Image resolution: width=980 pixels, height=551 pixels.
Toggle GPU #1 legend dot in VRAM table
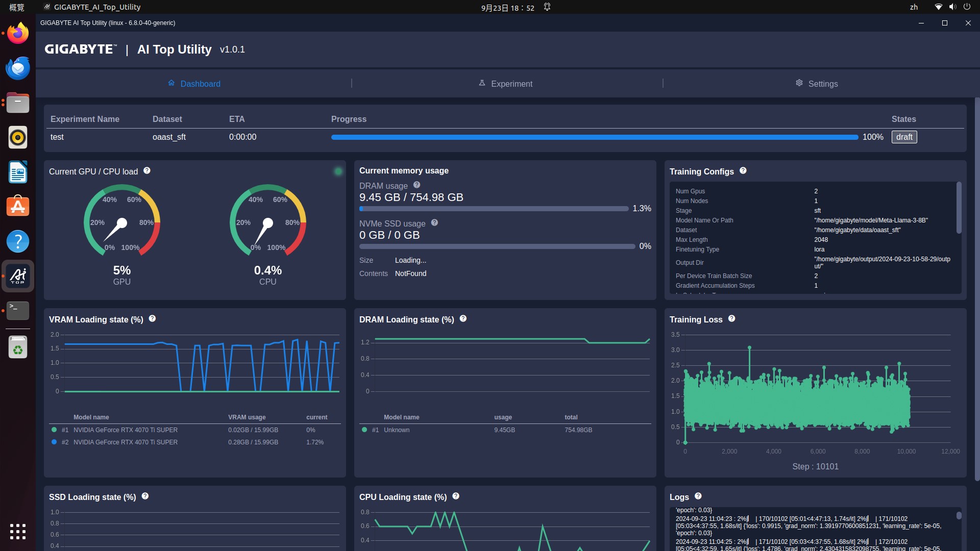[x=54, y=430]
